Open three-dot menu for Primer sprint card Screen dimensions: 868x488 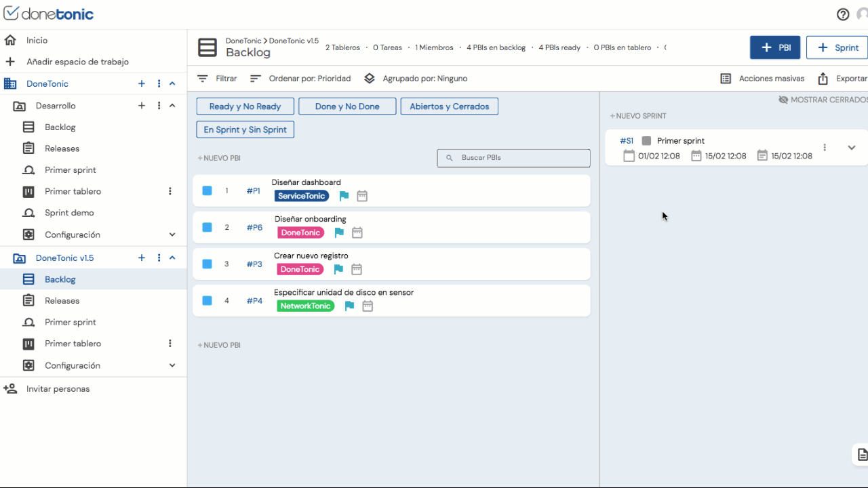825,148
